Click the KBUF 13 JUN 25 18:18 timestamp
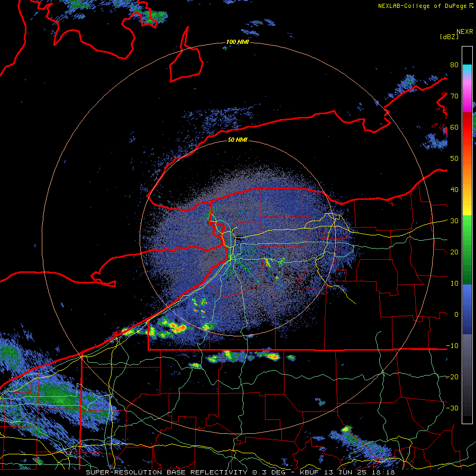This screenshot has width=476, height=476. coord(347,472)
